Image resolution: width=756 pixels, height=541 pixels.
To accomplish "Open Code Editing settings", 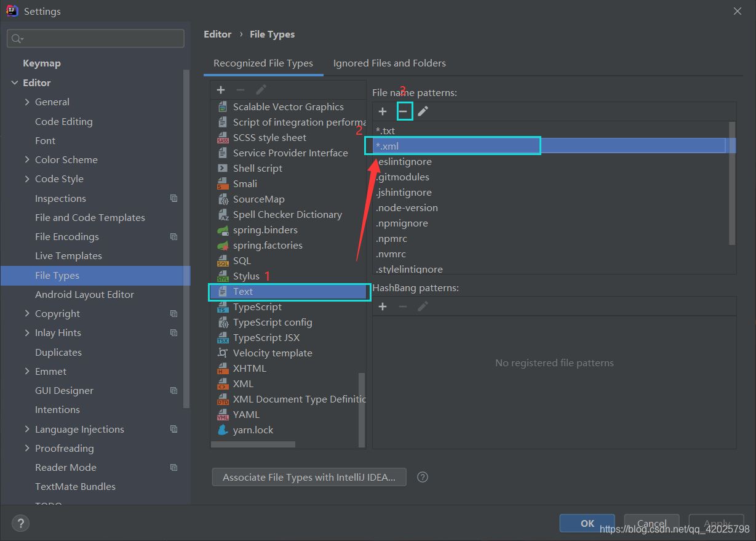I will (x=64, y=122).
